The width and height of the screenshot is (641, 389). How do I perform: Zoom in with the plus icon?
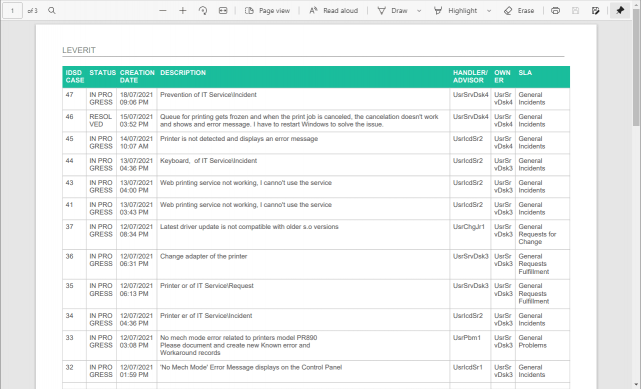click(183, 11)
